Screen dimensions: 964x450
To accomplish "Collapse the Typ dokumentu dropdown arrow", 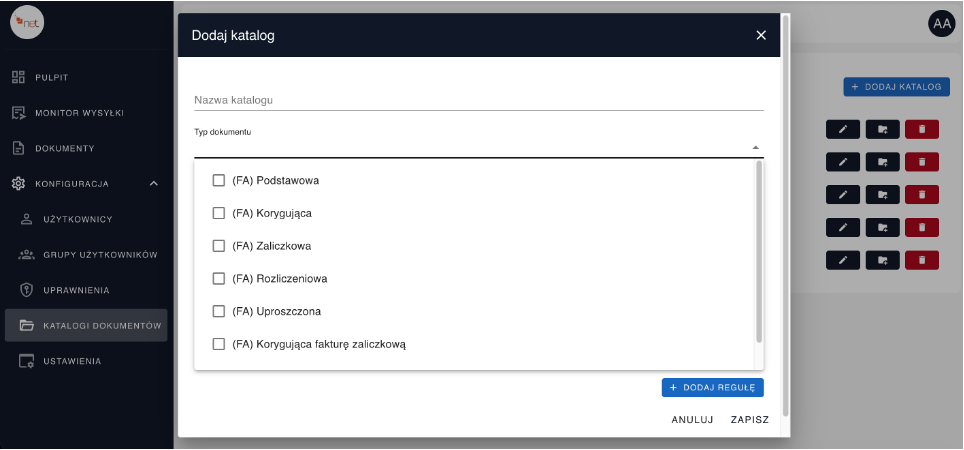I will click(x=756, y=148).
